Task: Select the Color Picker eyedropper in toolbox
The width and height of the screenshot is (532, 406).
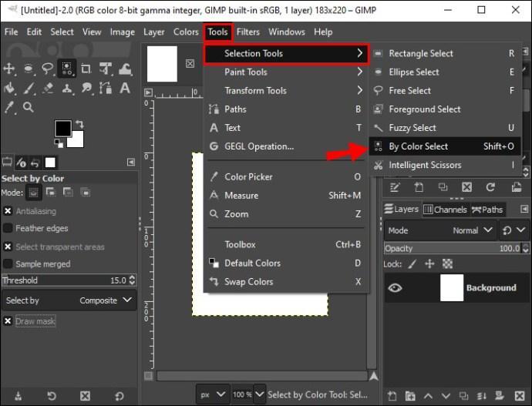Action: [x=9, y=107]
